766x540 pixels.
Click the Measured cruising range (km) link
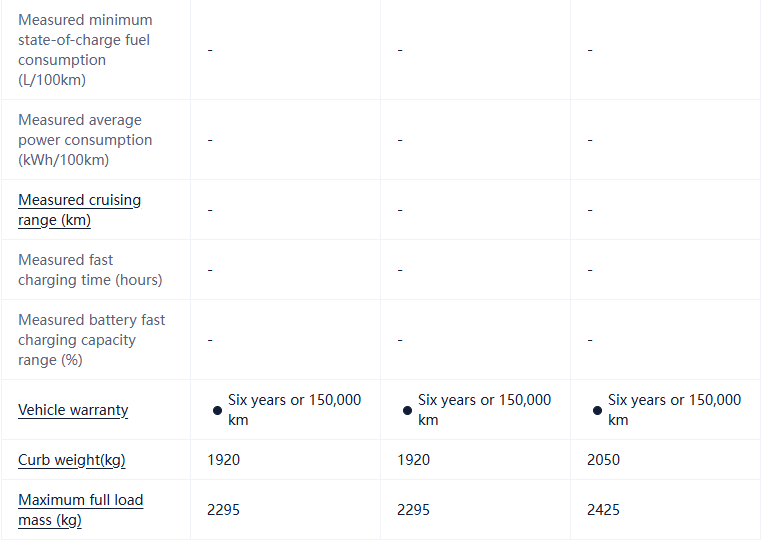(80, 210)
